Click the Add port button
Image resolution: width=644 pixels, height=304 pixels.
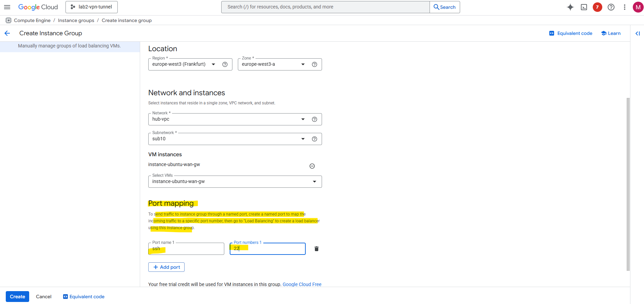[166, 267]
